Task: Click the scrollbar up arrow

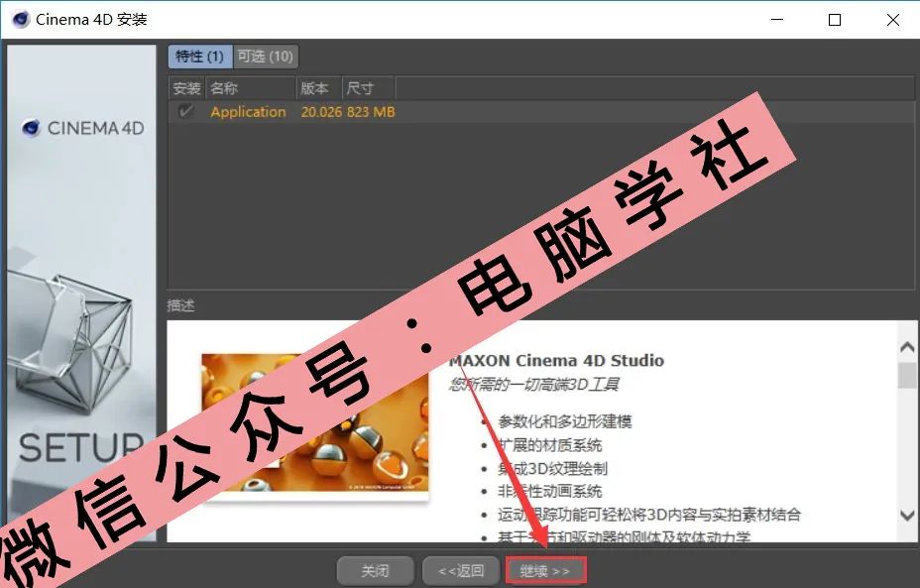Action: point(907,347)
